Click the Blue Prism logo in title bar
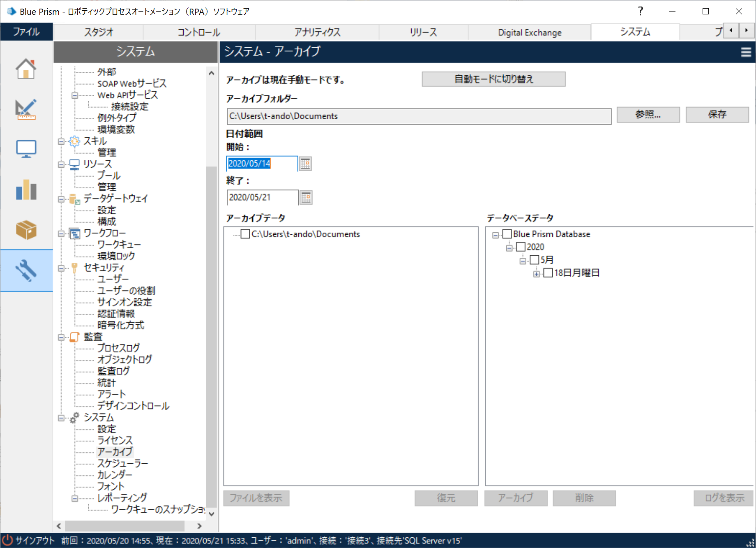Image resolution: width=756 pixels, height=548 pixels. [x=12, y=12]
